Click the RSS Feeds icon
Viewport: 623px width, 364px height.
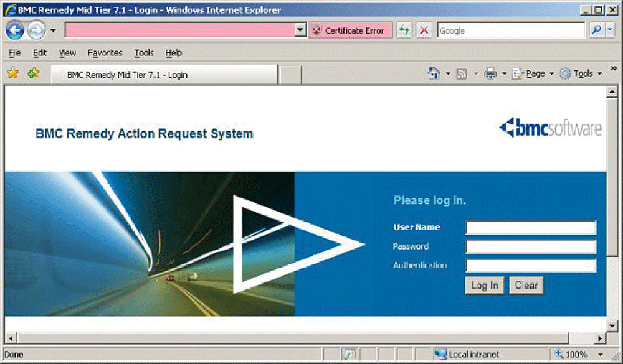pos(462,74)
